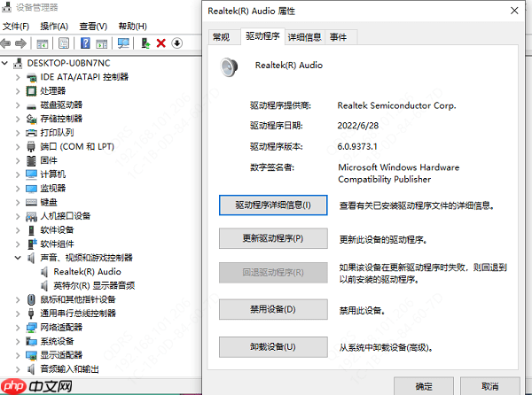532x395 pixels.
Task: Expand the 人机接口设备 category
Action: tap(18, 216)
